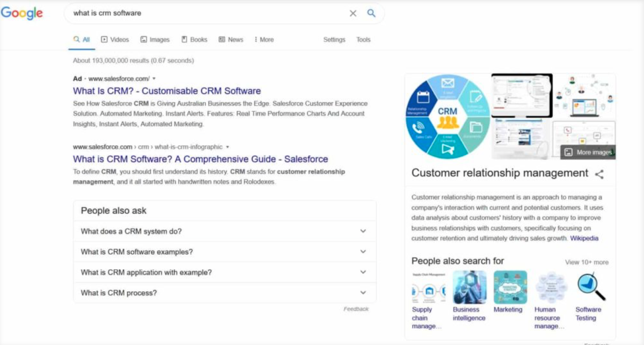Expand 'What is CRM application with example?' question
644x345 pixels.
pyautogui.click(x=225, y=272)
